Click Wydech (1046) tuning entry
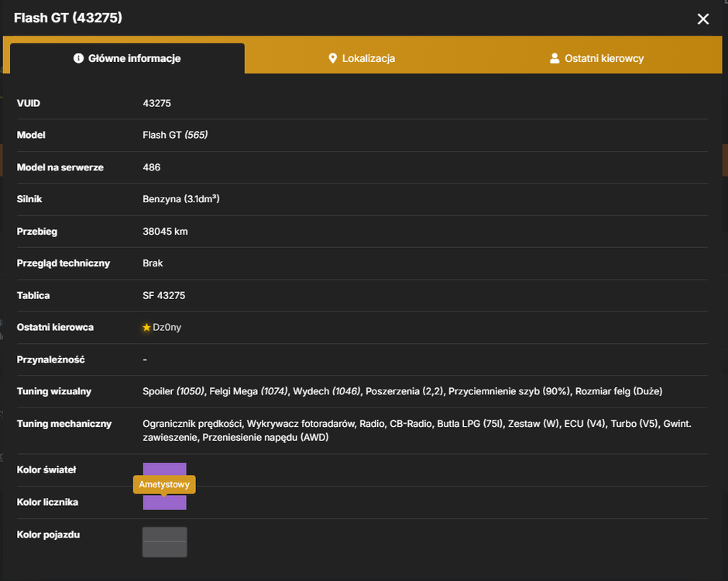Viewport: 728px width, 581px height. (326, 391)
